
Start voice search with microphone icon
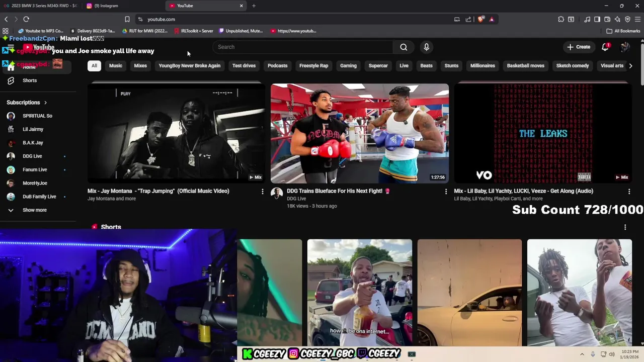(x=427, y=47)
